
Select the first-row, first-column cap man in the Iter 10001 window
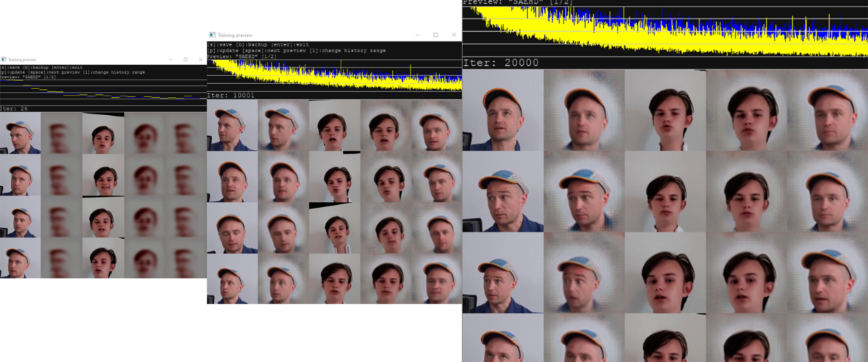pyautogui.click(x=232, y=125)
